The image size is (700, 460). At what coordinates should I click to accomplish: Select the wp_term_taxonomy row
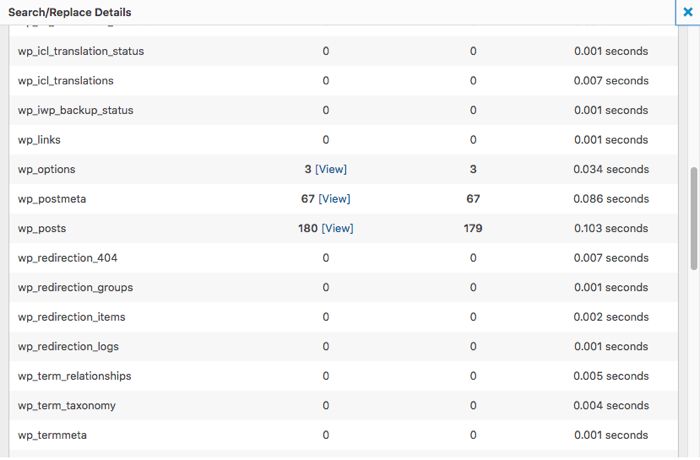67,406
